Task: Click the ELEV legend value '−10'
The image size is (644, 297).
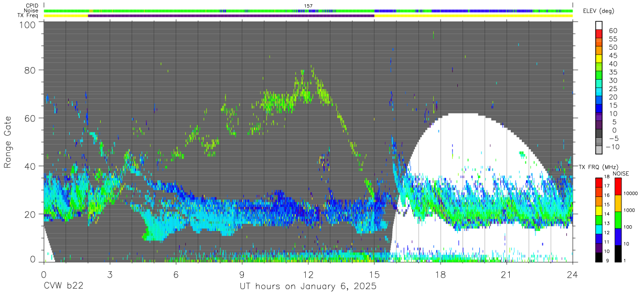Action: [613, 147]
